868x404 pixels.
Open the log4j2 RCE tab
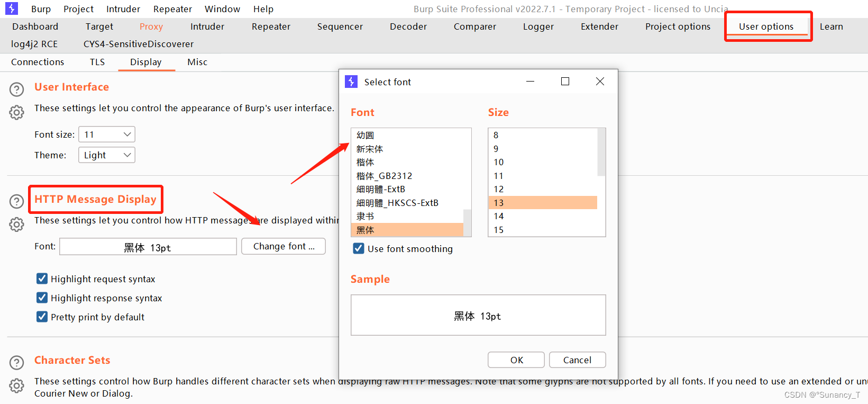pyautogui.click(x=34, y=44)
